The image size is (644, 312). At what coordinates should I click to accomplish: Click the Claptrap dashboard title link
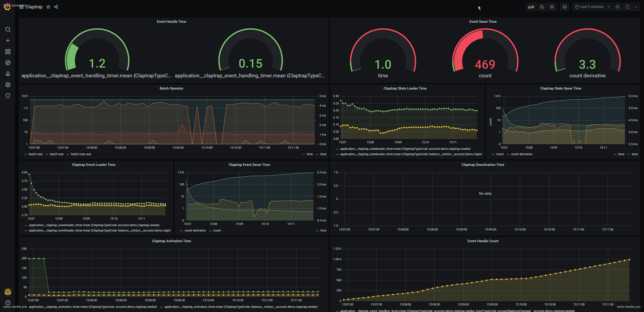click(34, 7)
